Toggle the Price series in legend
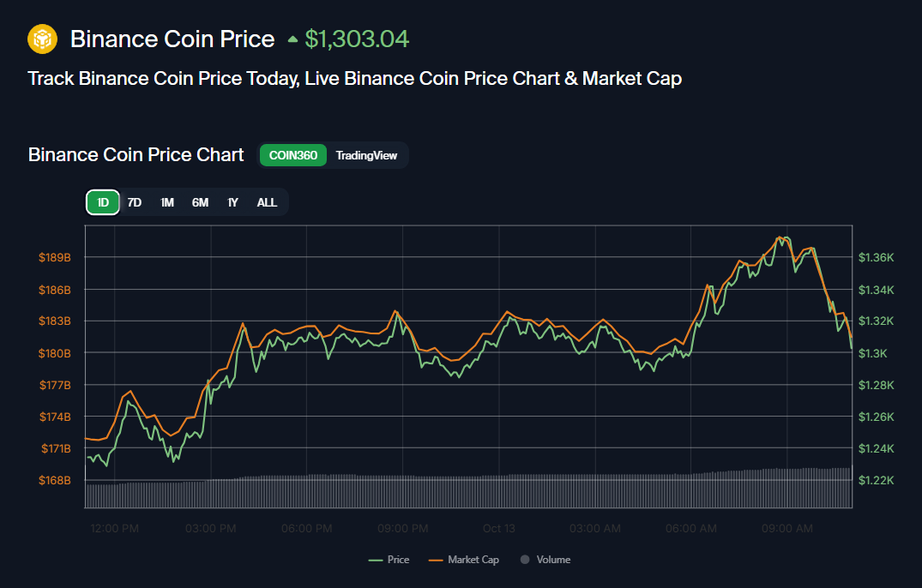The image size is (922, 588). tap(389, 560)
